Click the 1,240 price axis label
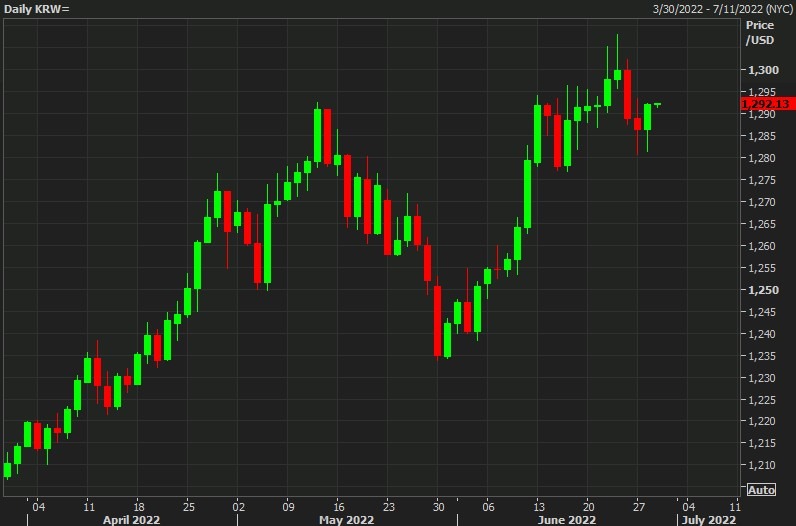The height and width of the screenshot is (526, 796). [x=761, y=334]
